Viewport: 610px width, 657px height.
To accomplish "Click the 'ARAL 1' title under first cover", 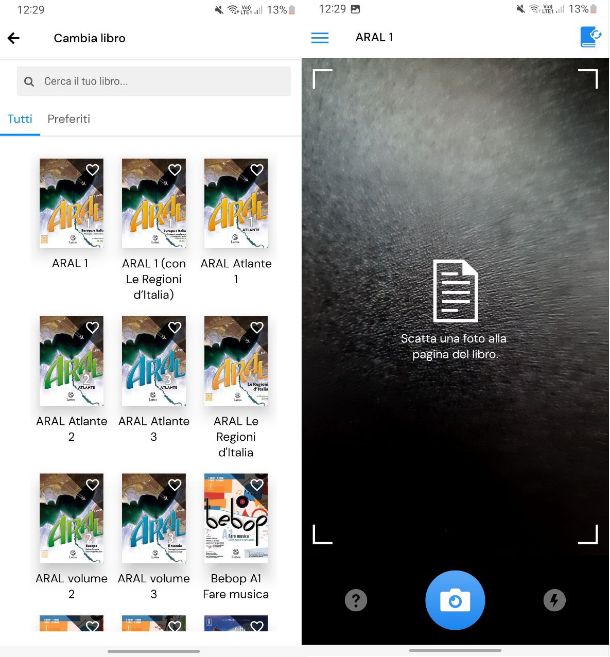I will point(70,264).
